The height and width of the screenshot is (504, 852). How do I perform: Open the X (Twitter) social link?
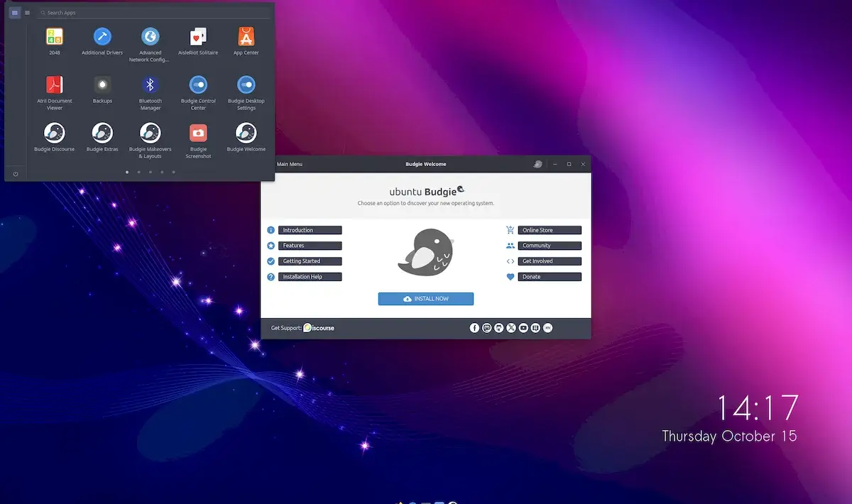(511, 328)
